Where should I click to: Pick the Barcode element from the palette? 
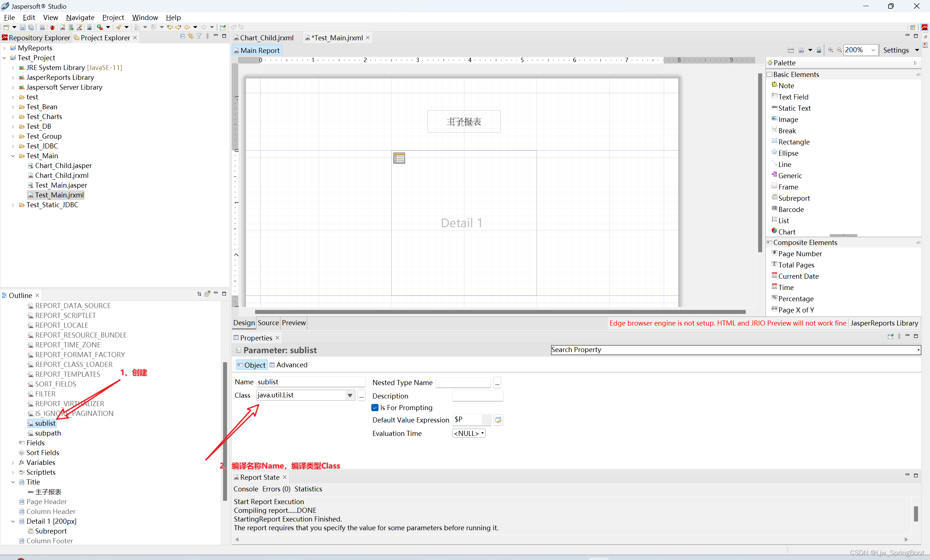(791, 209)
